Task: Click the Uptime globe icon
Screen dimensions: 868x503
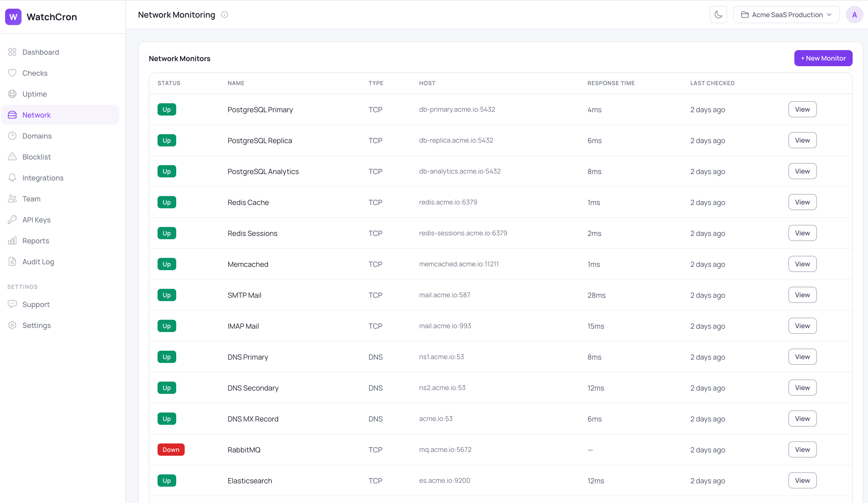Action: [12, 94]
